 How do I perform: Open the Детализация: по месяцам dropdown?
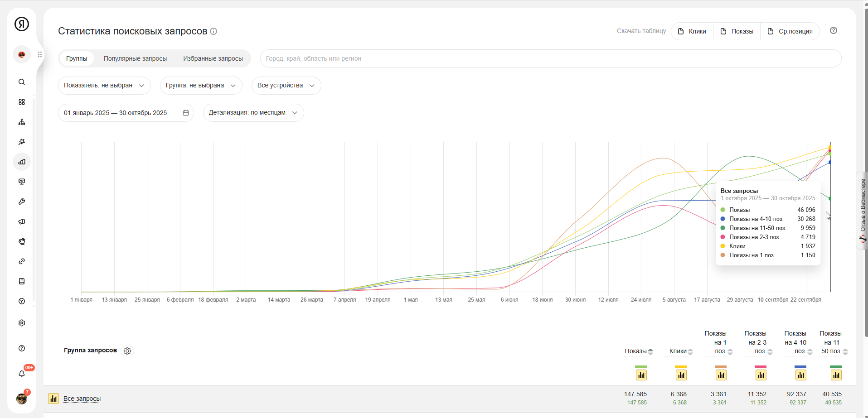click(x=253, y=113)
